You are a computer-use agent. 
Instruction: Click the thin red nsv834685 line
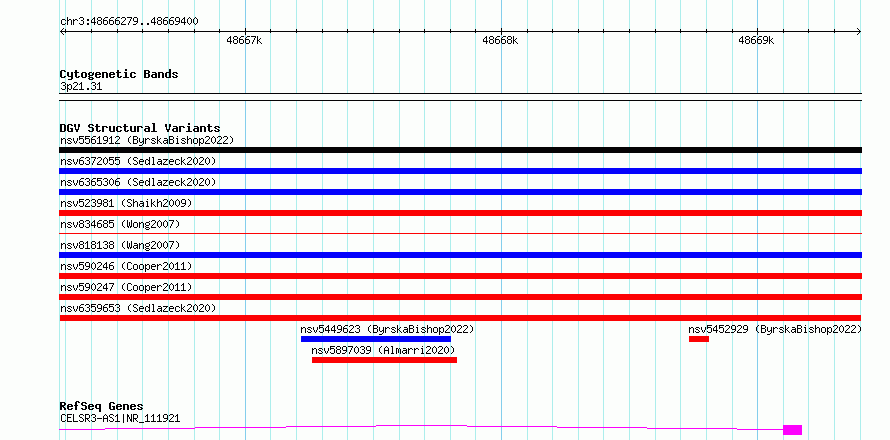[460, 233]
